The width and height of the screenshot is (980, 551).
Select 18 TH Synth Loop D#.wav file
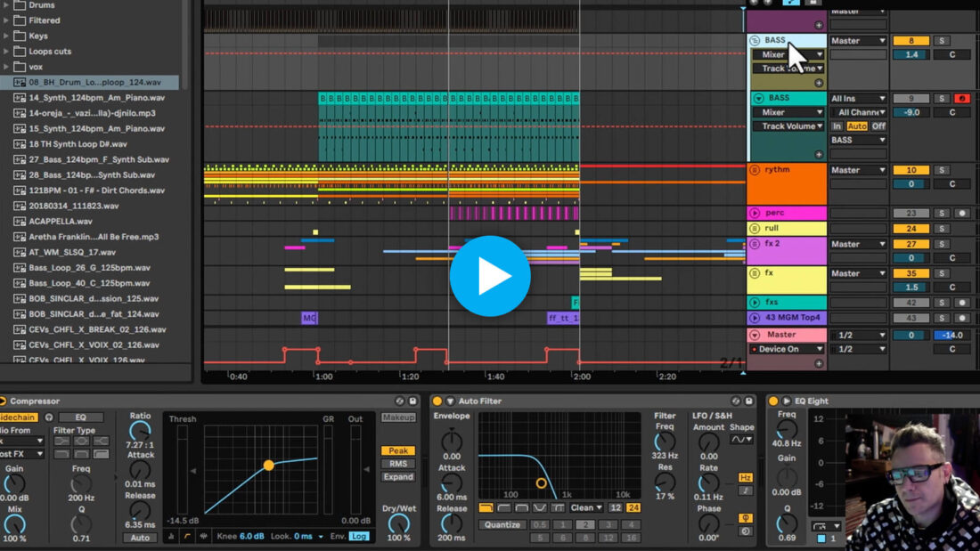78,143
